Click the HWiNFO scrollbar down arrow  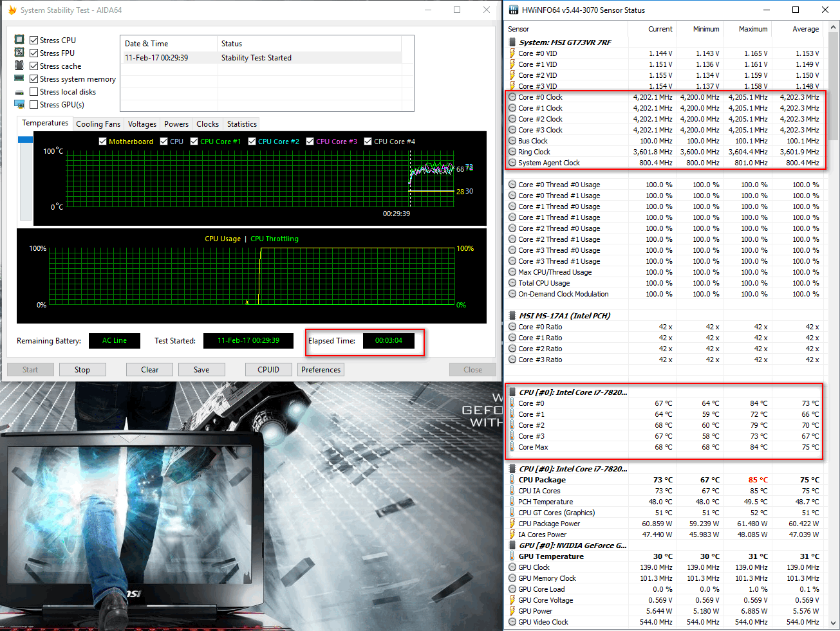(x=834, y=623)
